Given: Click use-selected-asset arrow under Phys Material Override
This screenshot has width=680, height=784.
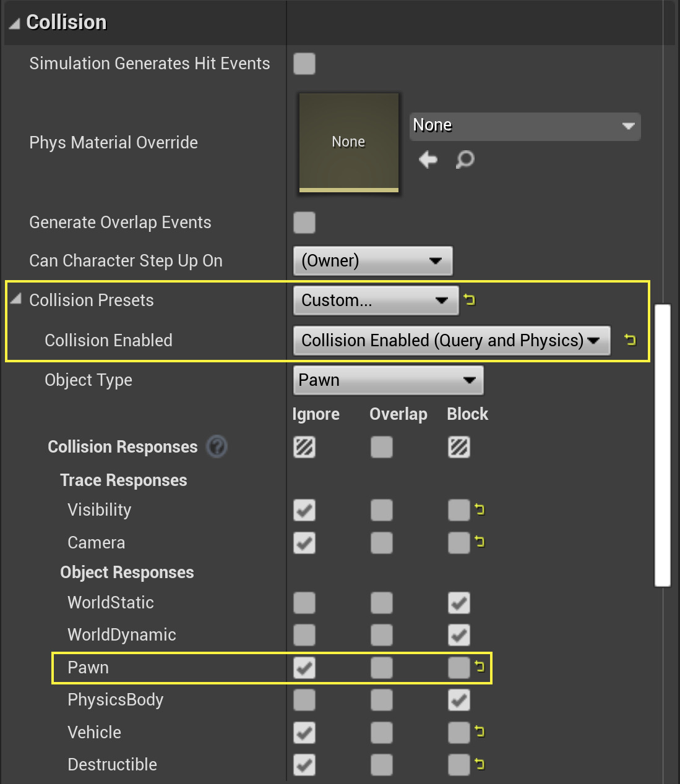Looking at the screenshot, I should [428, 160].
